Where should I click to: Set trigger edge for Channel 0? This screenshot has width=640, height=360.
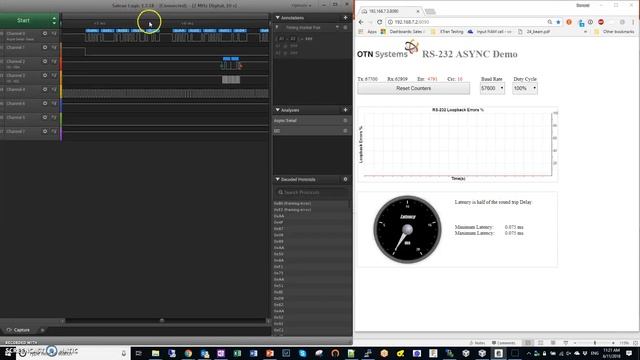click(54, 33)
